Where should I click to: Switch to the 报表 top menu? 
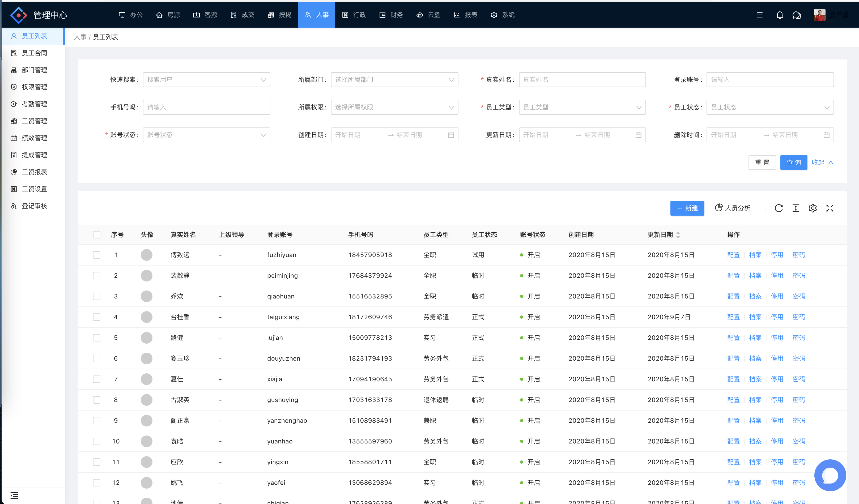(465, 15)
